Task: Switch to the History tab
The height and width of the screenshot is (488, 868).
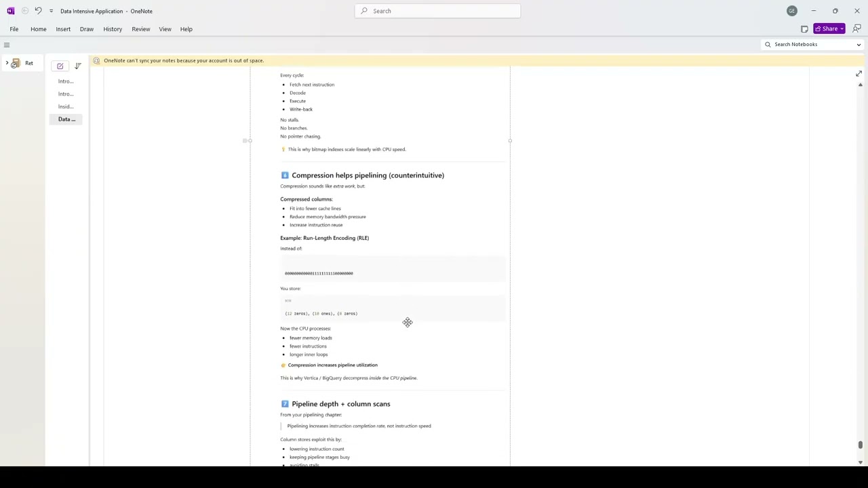Action: pyautogui.click(x=113, y=29)
